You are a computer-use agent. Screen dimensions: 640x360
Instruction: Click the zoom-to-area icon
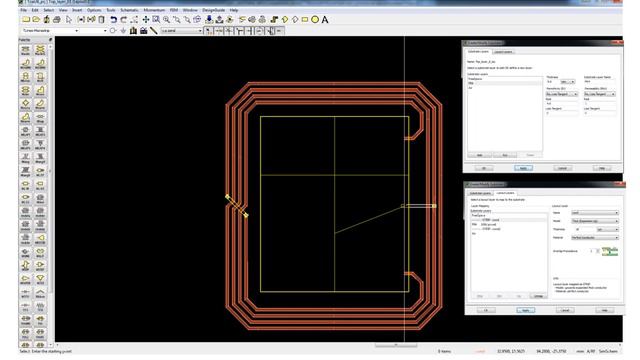click(156, 20)
